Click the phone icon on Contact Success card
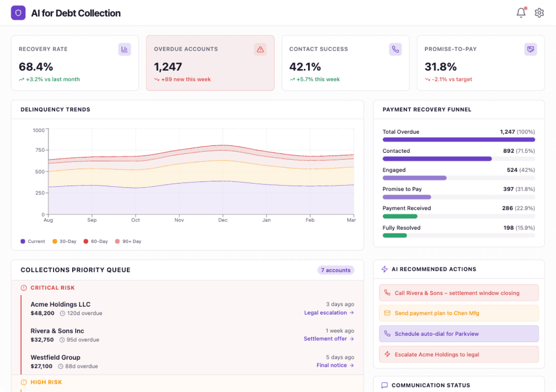 click(x=396, y=49)
